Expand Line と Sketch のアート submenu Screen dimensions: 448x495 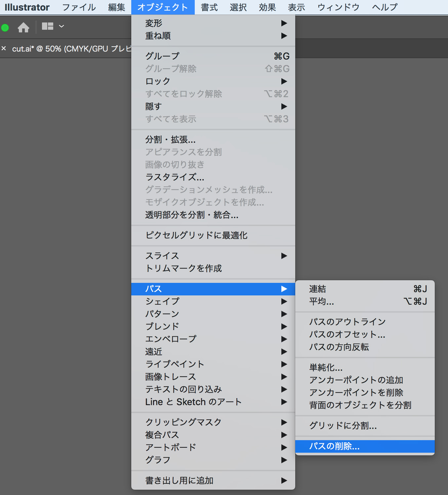coord(213,402)
